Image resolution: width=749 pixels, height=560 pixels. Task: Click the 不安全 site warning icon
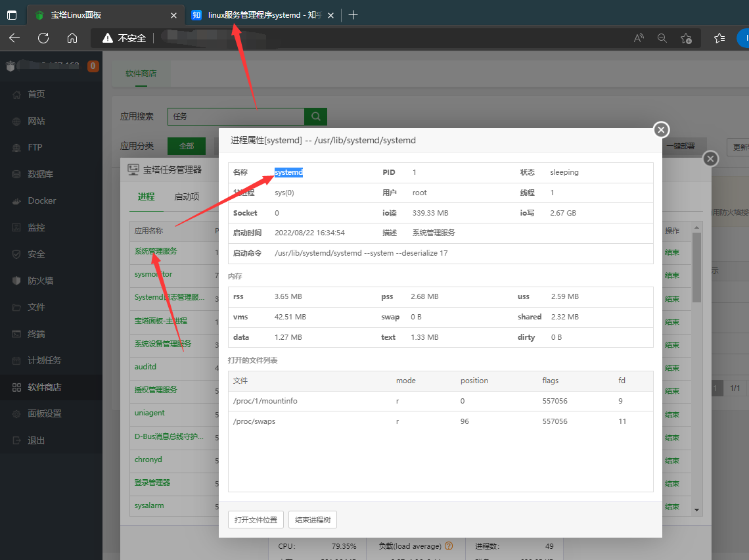tap(108, 38)
